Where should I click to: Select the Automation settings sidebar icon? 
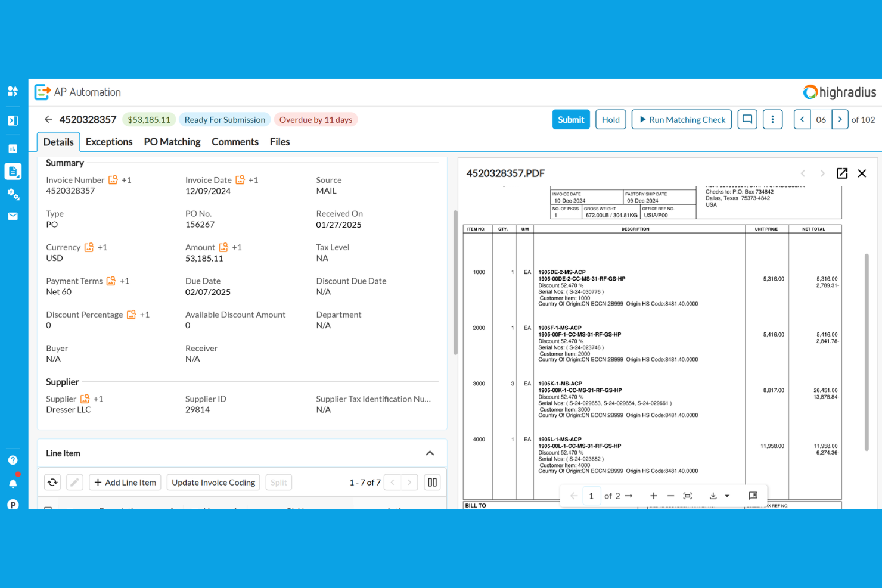(x=13, y=194)
